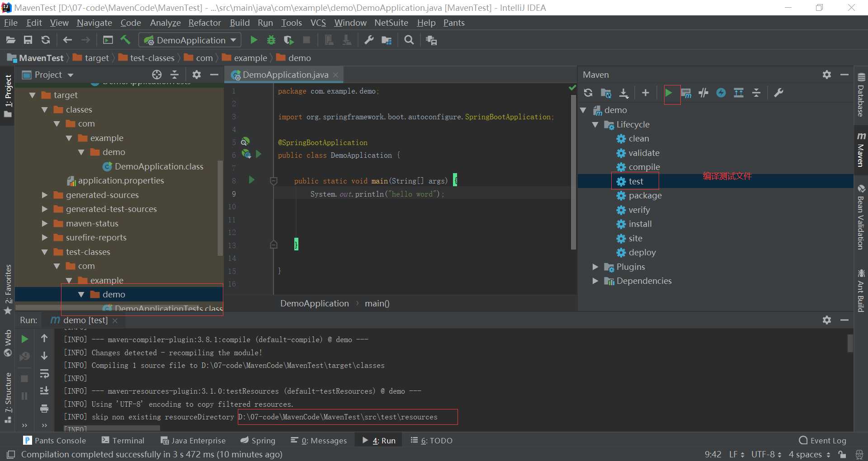The image size is (868, 461).
Task: Collapse All in Maven panel
Action: [756, 93]
